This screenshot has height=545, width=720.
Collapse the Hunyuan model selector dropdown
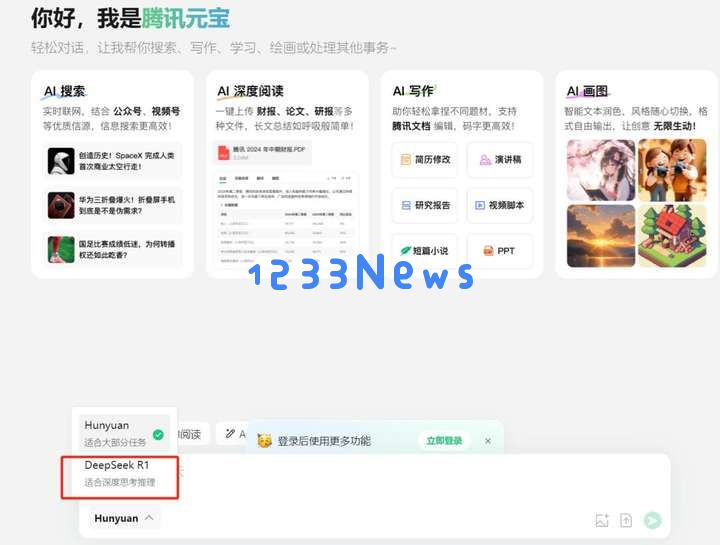click(x=124, y=518)
